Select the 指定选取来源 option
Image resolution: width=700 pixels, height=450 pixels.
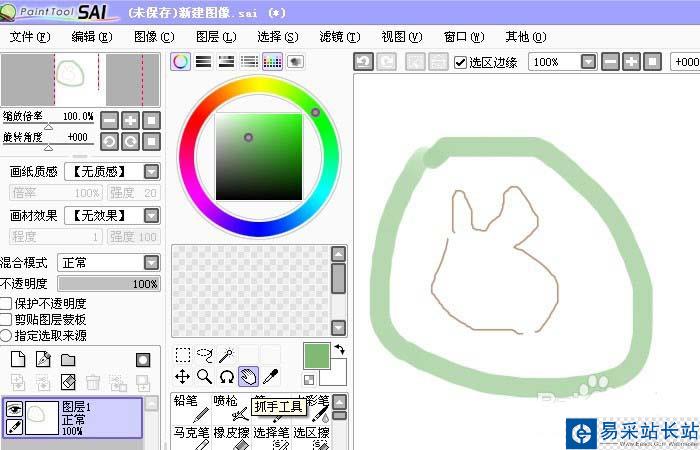5,336
